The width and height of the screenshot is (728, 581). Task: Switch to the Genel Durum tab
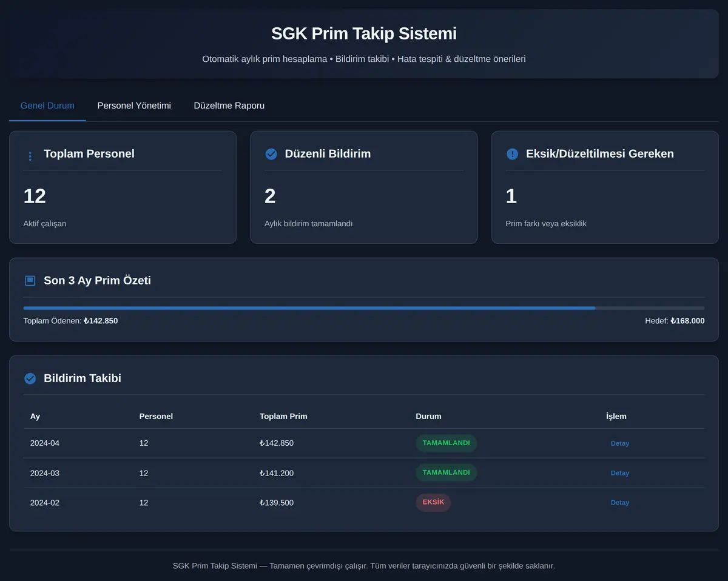[47, 106]
